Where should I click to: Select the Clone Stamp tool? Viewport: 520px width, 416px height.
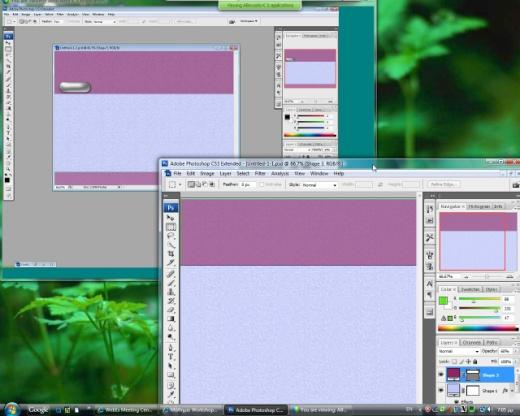tap(171, 292)
